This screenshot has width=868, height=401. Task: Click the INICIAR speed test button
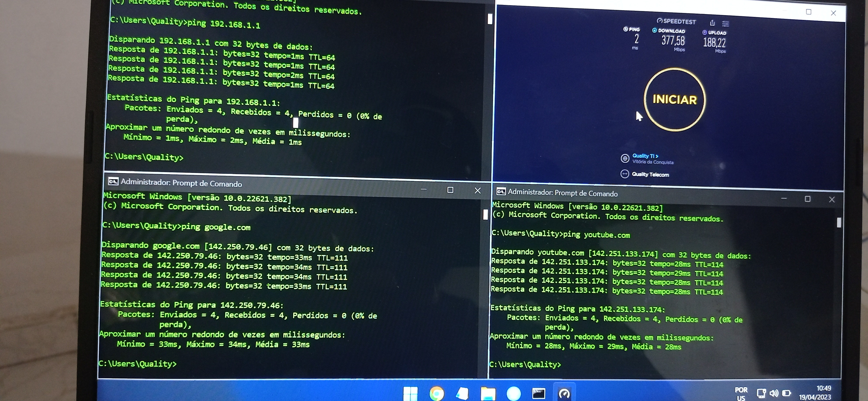pyautogui.click(x=674, y=99)
